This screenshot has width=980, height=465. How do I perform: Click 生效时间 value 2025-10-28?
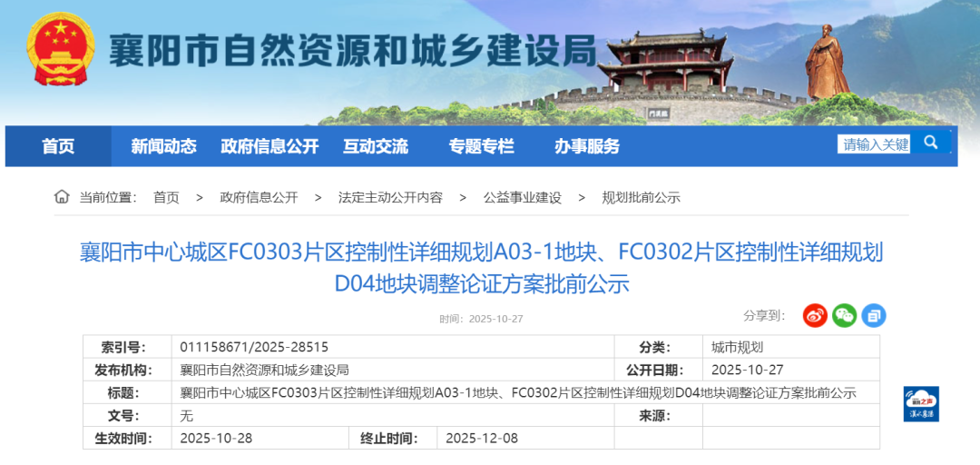[216, 438]
